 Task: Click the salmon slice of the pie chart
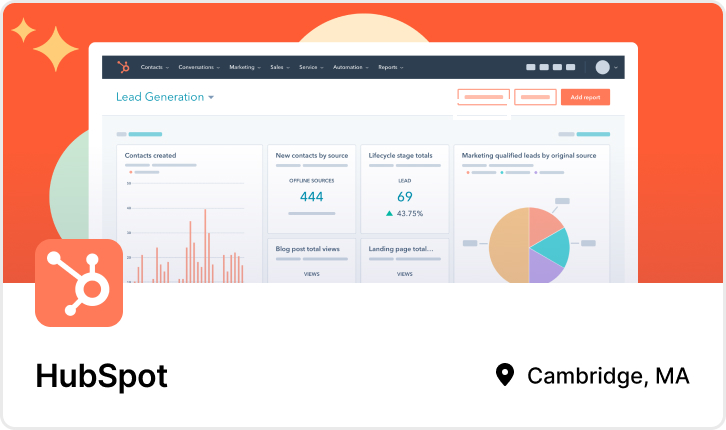(x=543, y=224)
